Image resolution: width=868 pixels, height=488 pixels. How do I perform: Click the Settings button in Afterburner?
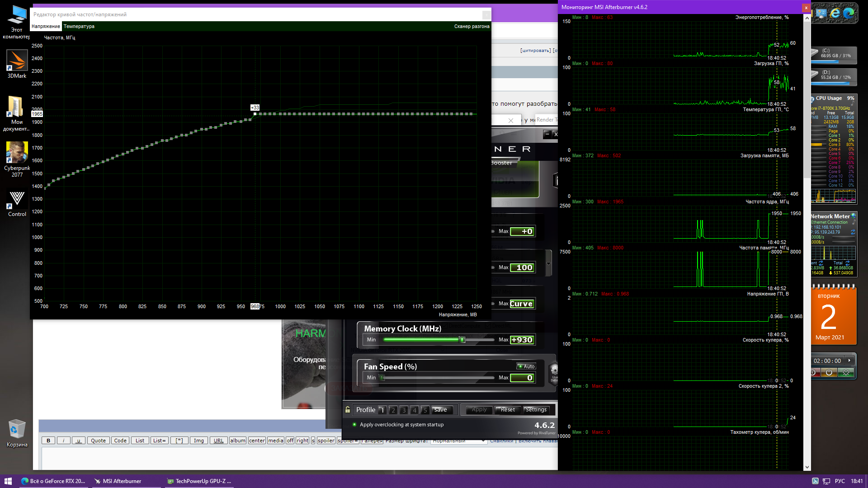pos(536,410)
